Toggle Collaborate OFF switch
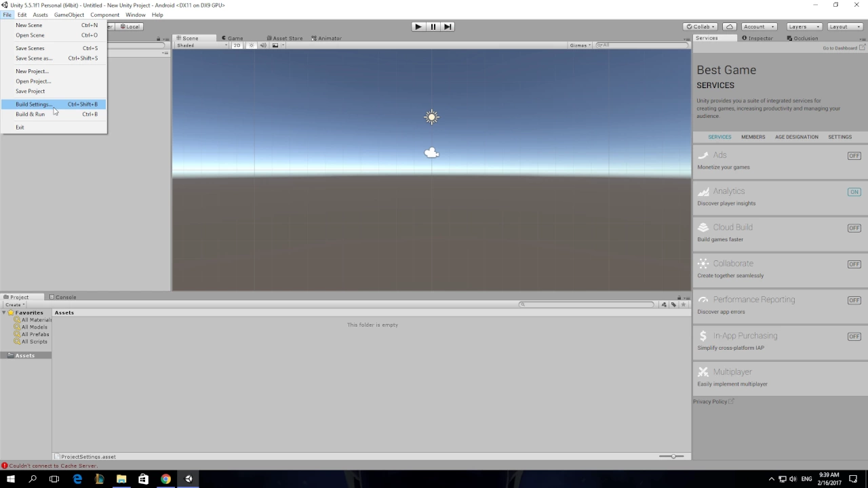Screen dimensions: 868x488 point(854,264)
